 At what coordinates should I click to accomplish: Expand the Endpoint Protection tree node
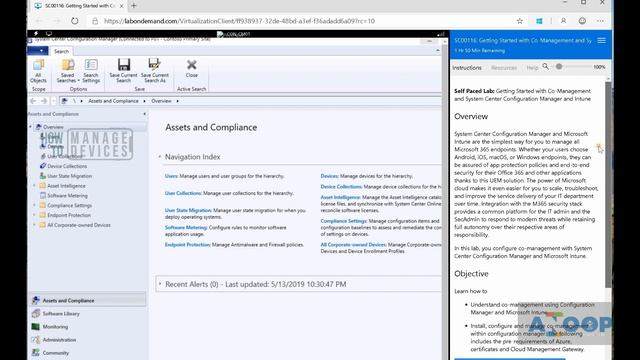(x=34, y=215)
